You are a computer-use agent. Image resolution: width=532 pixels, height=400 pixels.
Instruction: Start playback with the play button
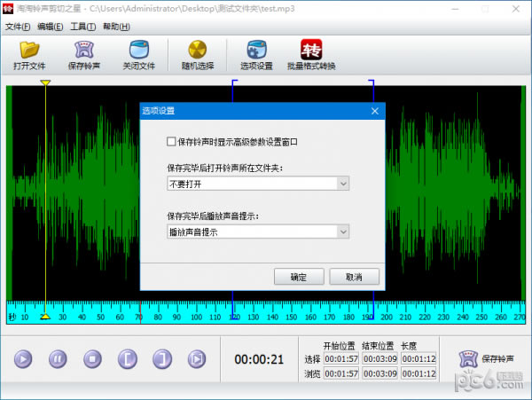click(x=23, y=359)
